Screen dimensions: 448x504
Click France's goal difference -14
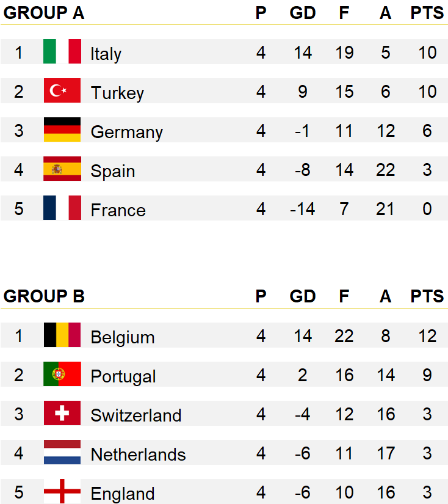tap(303, 209)
